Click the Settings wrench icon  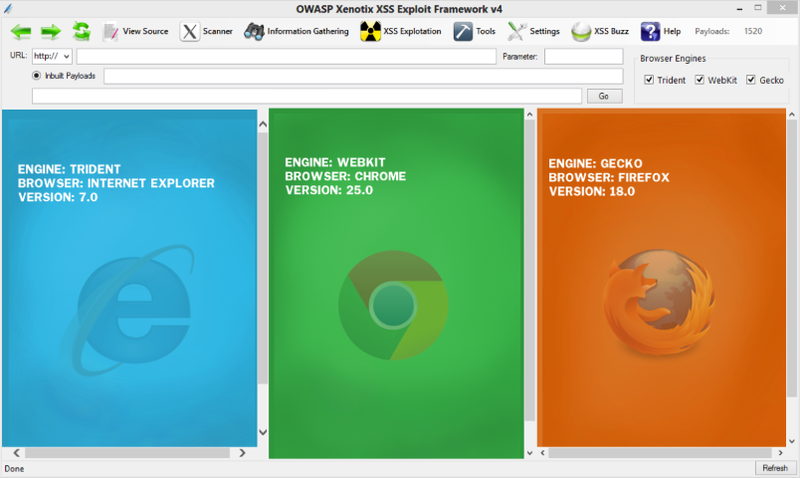click(516, 32)
